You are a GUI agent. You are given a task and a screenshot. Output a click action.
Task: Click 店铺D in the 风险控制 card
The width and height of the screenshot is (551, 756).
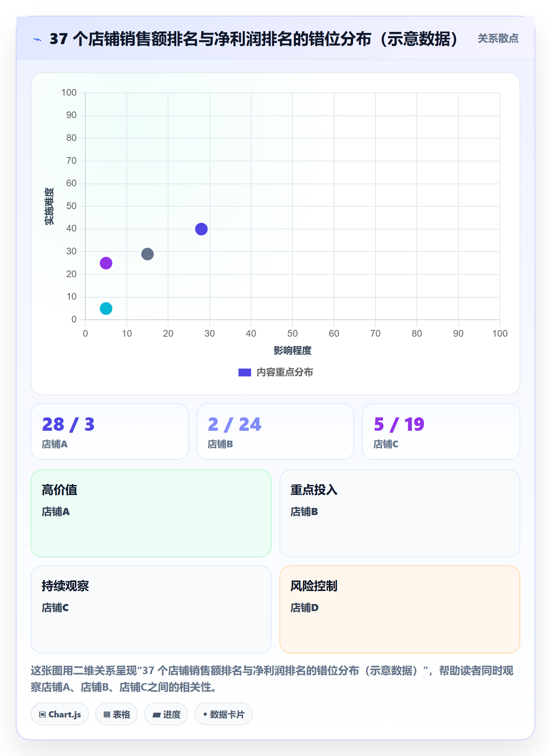[305, 608]
